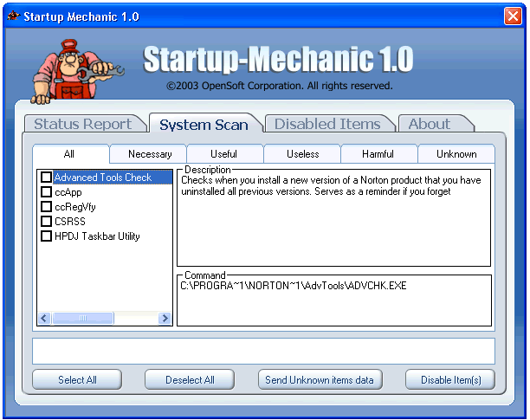Viewport: 530px width, 420px height.
Task: Click the horizontal scrollbar thumb in item list
Action: coord(82,318)
